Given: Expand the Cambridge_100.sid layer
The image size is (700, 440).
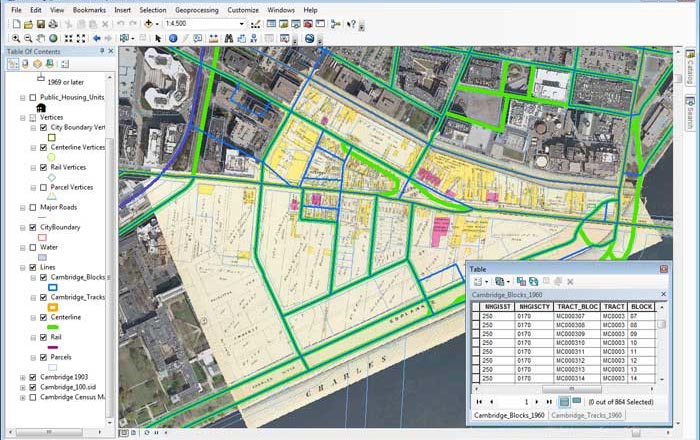Looking at the screenshot, I should click(x=22, y=388).
